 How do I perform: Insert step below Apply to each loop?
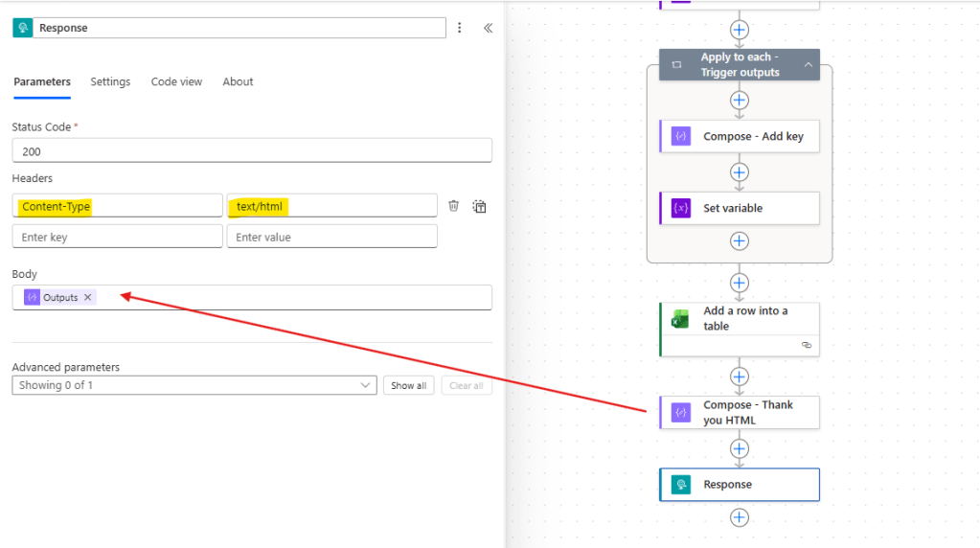tap(740, 283)
